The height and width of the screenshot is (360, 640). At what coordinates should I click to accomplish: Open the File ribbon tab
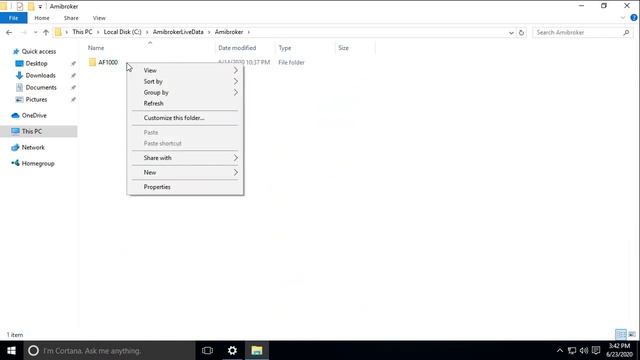13,18
